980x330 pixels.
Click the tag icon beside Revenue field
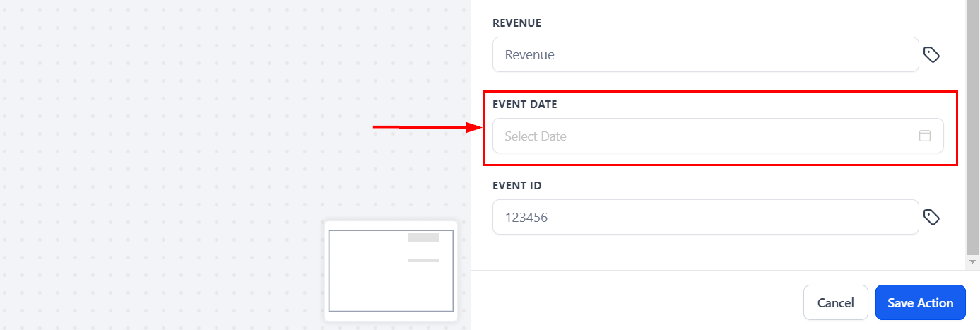click(x=931, y=55)
